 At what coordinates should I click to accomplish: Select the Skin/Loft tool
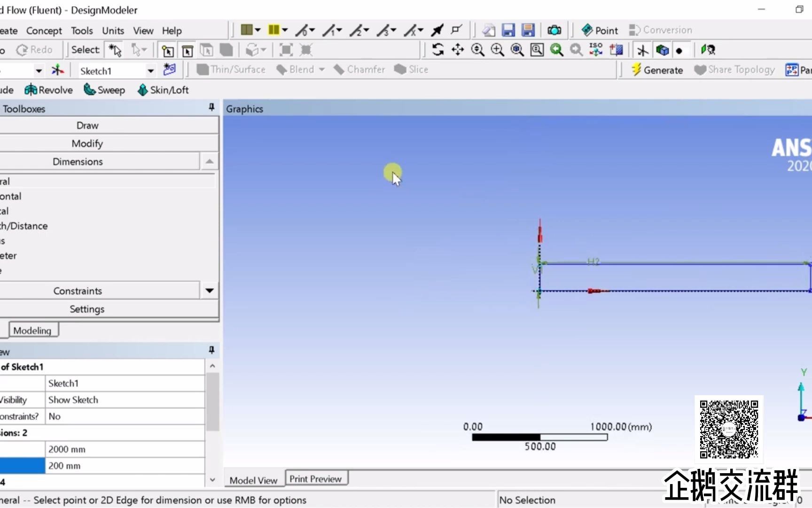[163, 90]
